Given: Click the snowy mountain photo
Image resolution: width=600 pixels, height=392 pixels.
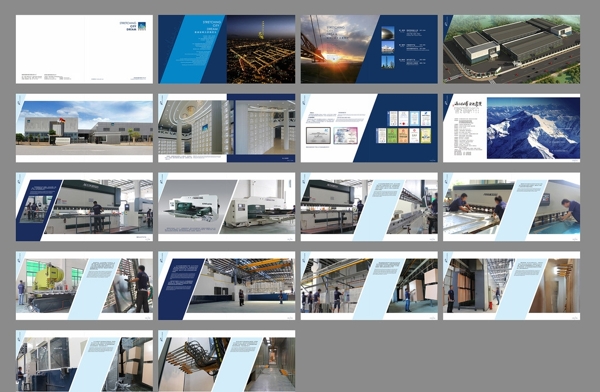Looking at the screenshot, I should 533,128.
